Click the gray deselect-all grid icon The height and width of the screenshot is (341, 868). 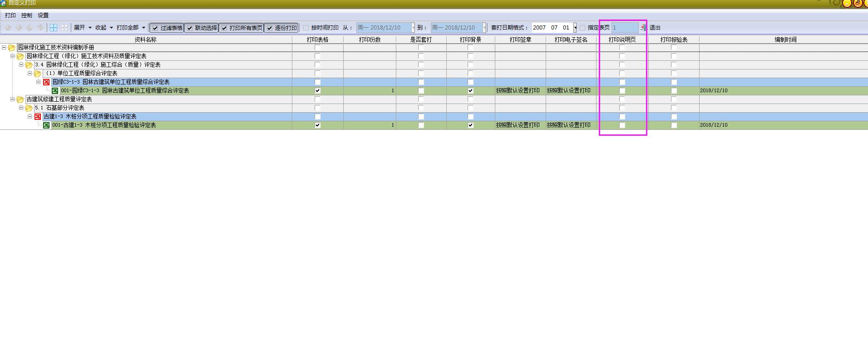pos(64,28)
